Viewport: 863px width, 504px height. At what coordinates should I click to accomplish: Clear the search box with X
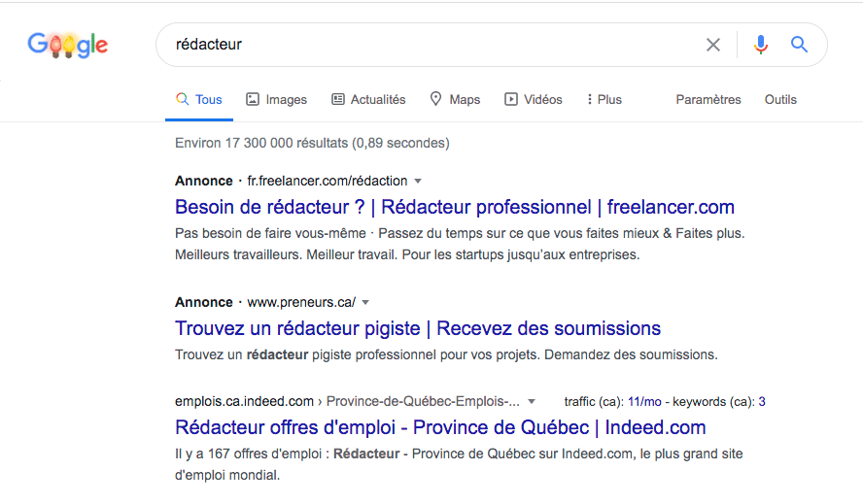(x=713, y=45)
